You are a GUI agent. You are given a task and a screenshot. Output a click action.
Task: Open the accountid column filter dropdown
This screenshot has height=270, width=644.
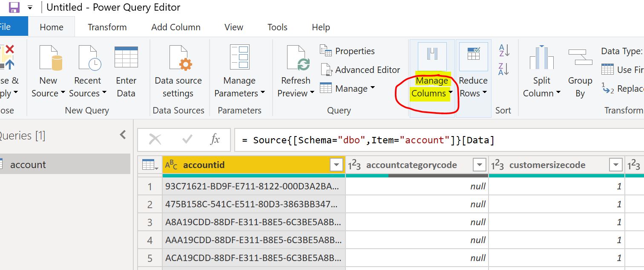pyautogui.click(x=336, y=165)
